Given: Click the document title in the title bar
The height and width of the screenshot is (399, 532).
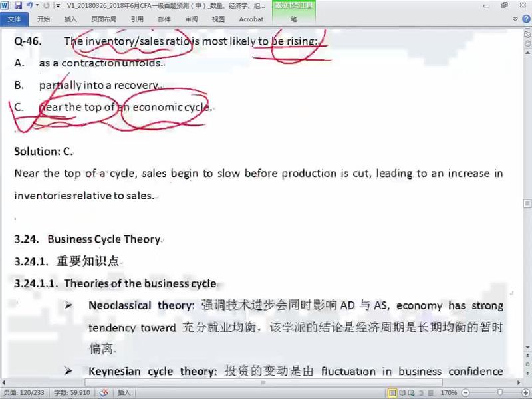Looking at the screenshot, I should (x=166, y=5).
